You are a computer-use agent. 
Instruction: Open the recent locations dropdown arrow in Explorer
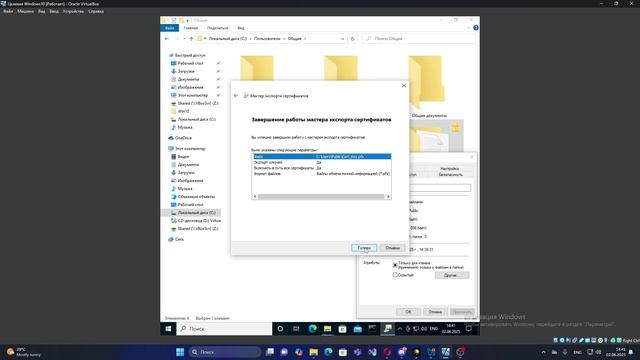184,38
